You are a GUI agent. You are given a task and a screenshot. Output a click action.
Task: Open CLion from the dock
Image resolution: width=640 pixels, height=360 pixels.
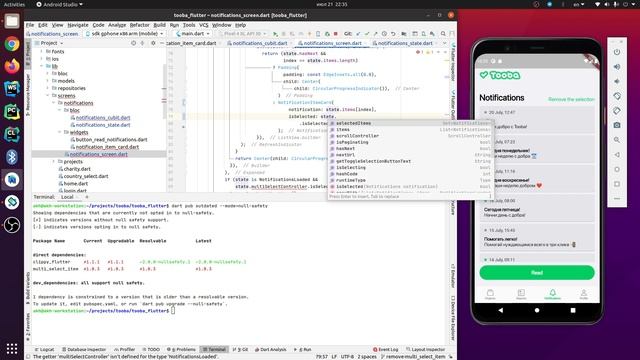pos(12,134)
